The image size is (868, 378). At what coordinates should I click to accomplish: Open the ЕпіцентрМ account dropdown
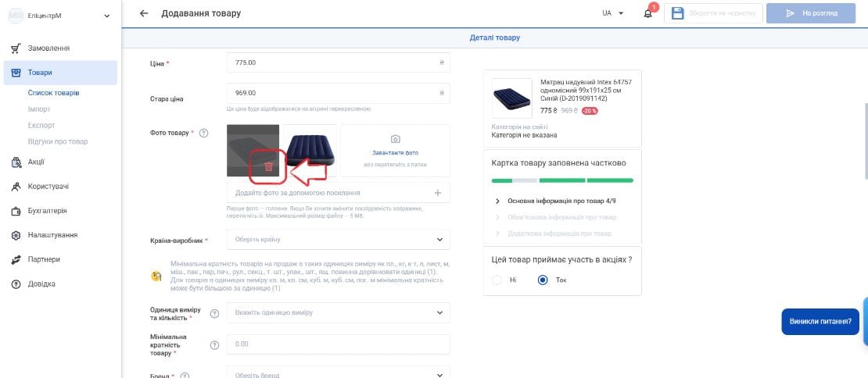107,16
